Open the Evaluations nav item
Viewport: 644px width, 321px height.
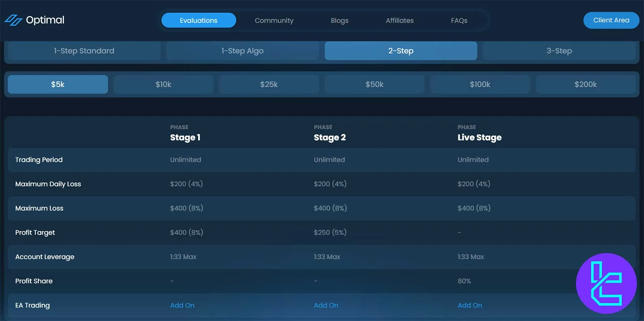(199, 20)
